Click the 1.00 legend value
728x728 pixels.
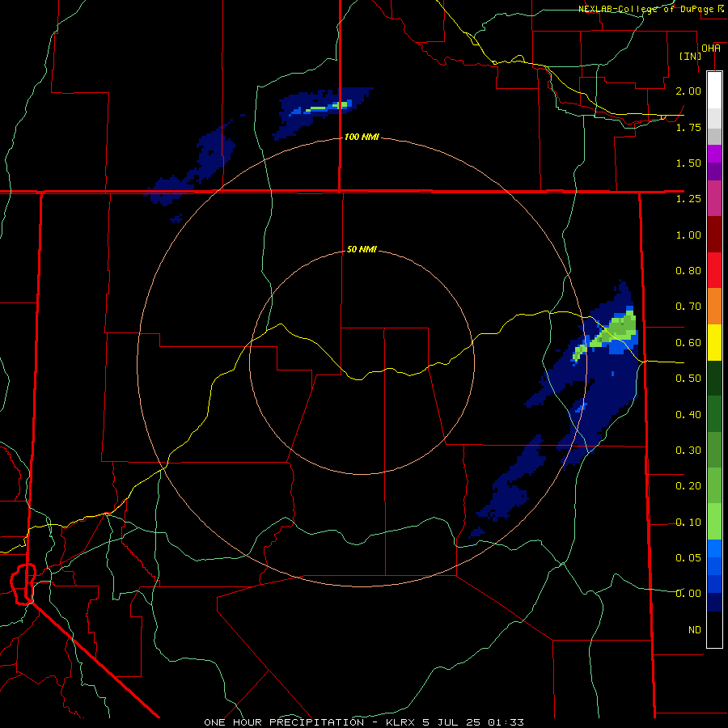click(x=688, y=235)
